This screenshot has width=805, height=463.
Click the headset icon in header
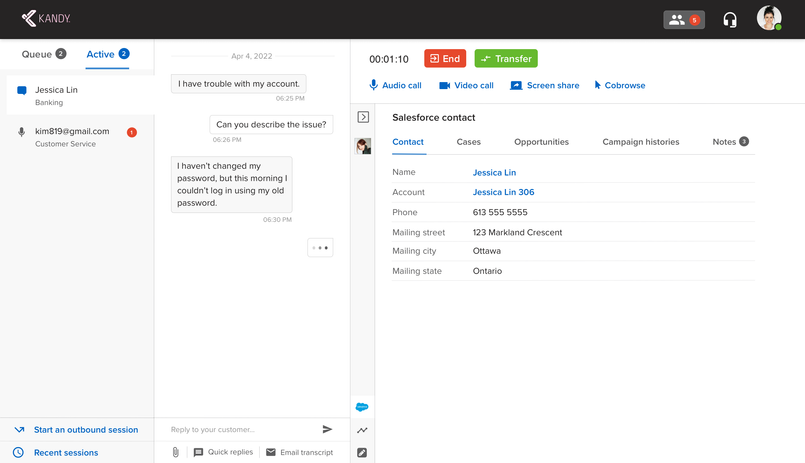[730, 20]
